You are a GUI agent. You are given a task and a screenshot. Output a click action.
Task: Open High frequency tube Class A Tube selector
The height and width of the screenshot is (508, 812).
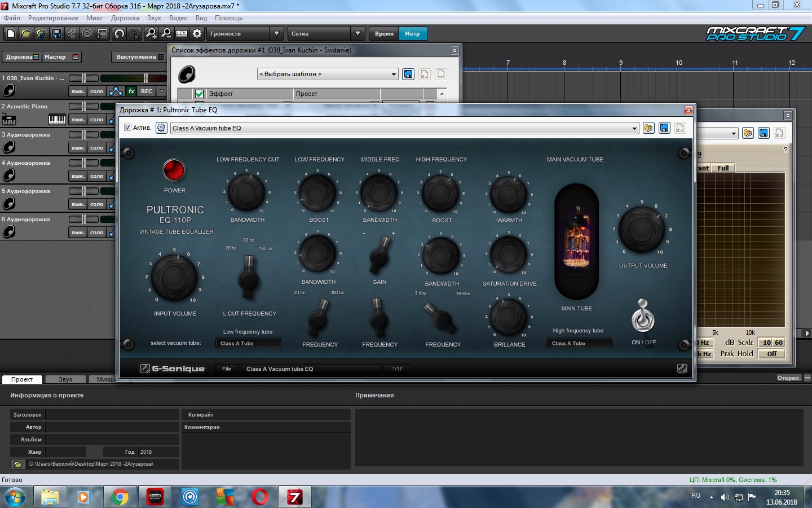coord(579,343)
